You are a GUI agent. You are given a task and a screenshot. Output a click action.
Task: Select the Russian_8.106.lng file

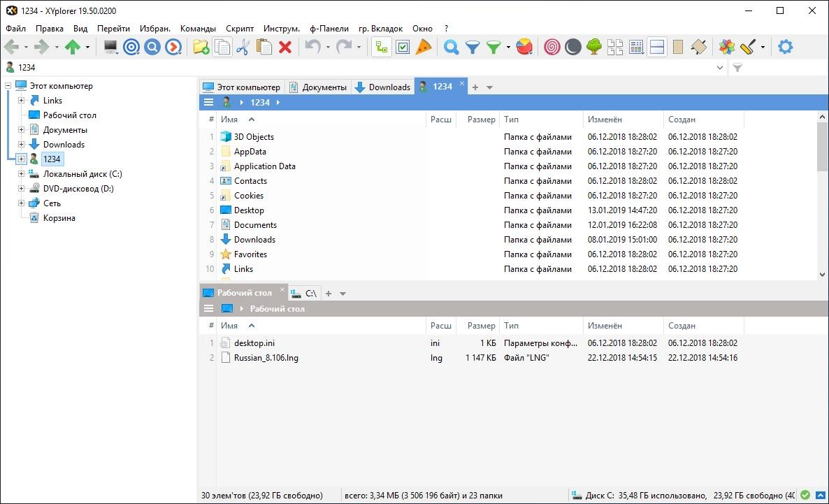click(266, 358)
